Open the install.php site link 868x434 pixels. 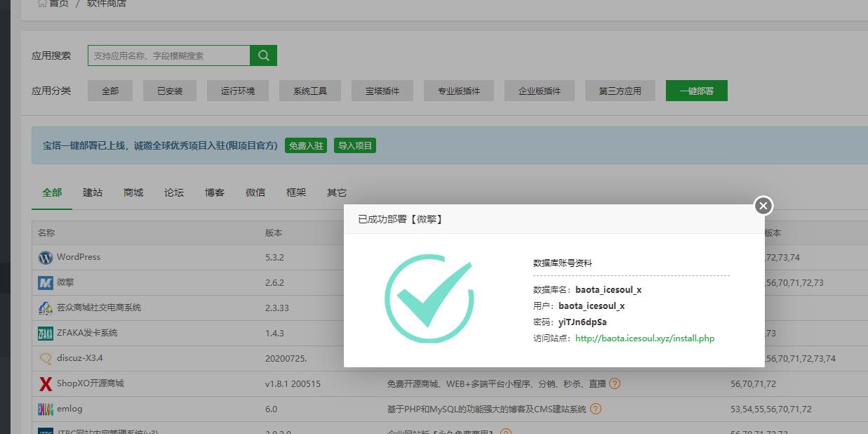[645, 338]
